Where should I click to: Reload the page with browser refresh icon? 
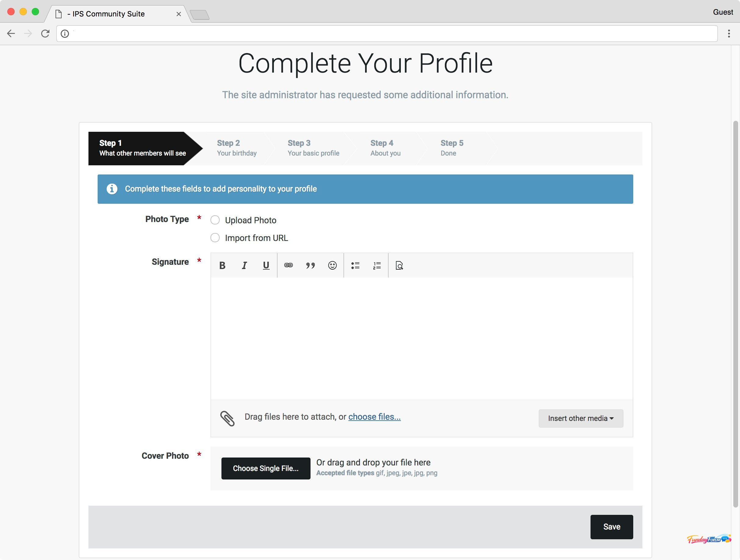45,34
